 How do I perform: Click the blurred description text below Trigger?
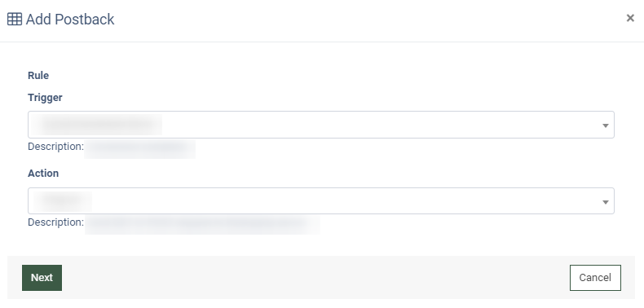coord(139,148)
